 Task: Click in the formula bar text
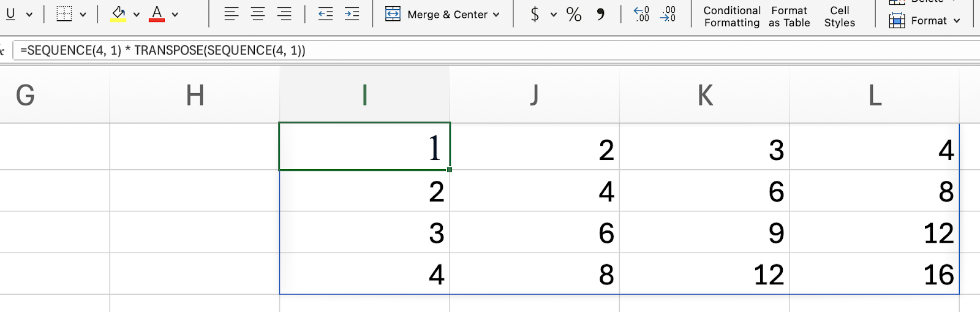163,50
